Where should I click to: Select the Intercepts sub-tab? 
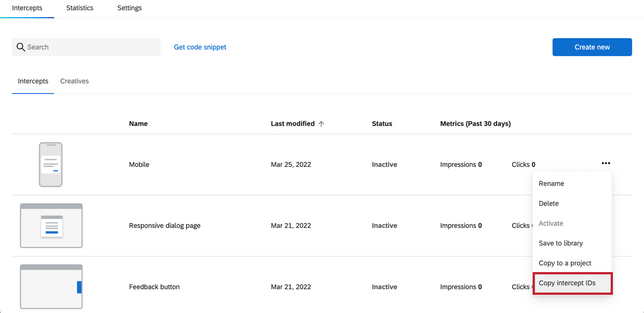[33, 81]
